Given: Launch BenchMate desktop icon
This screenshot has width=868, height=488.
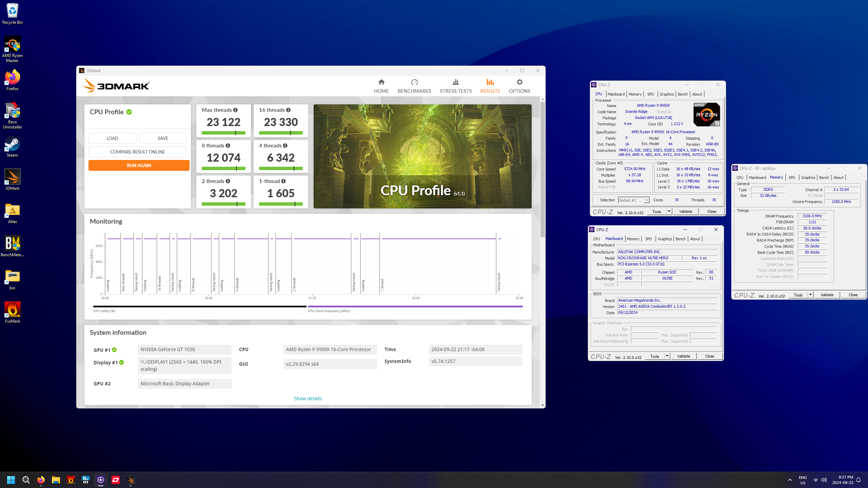Looking at the screenshot, I should click(x=13, y=246).
